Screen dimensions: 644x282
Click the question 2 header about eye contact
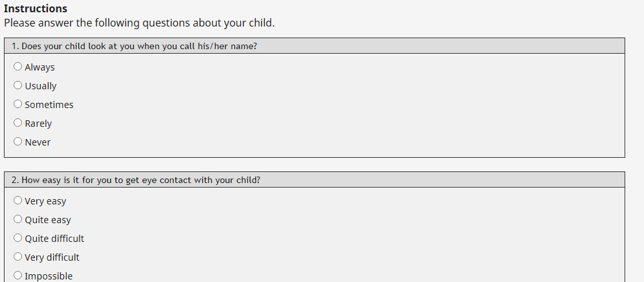point(136,180)
